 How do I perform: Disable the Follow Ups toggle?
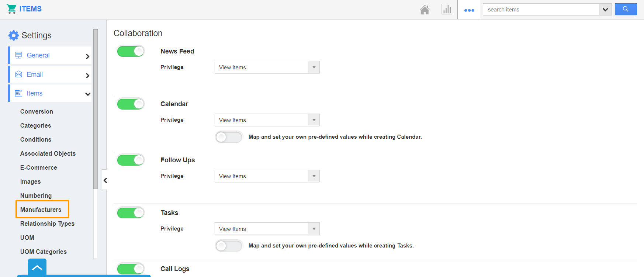tap(131, 160)
